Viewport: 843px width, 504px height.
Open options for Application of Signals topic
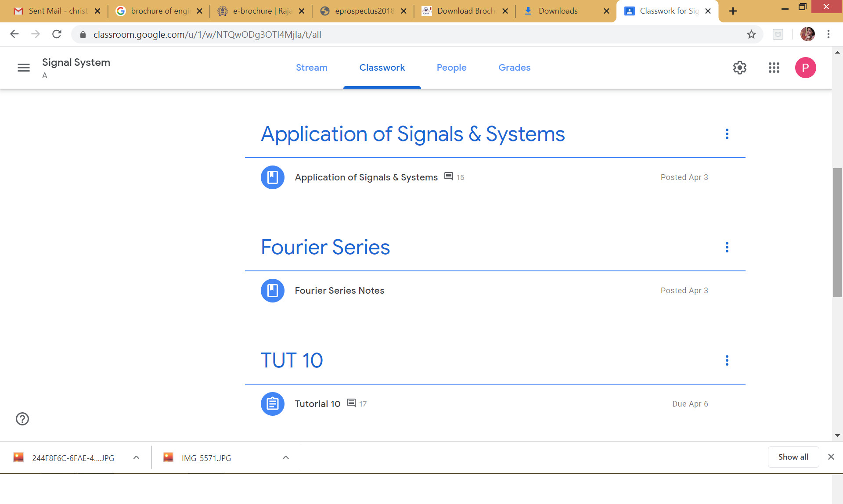tap(727, 134)
